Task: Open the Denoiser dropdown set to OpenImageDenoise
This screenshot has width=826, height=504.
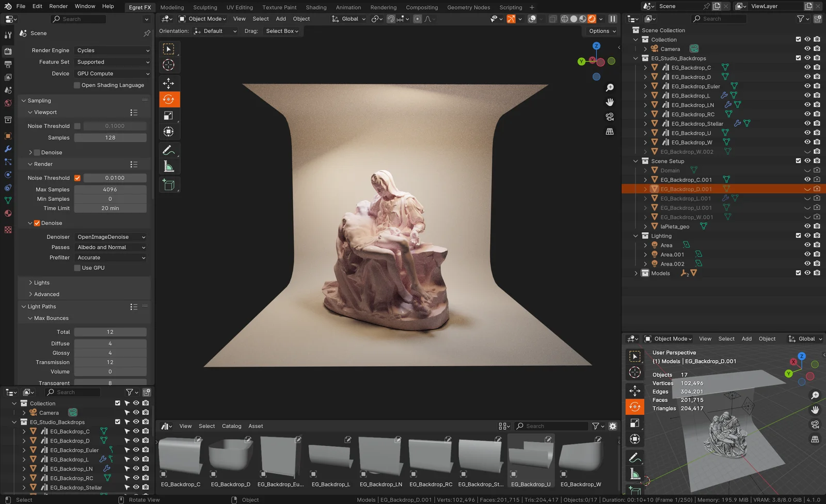Action: [110, 236]
